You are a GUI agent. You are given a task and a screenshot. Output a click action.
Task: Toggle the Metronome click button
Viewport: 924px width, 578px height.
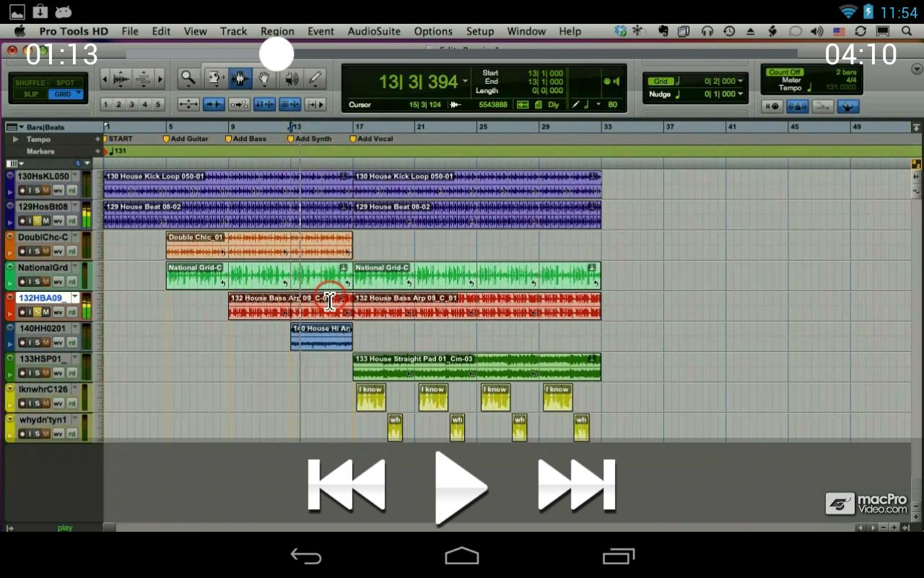(x=797, y=106)
